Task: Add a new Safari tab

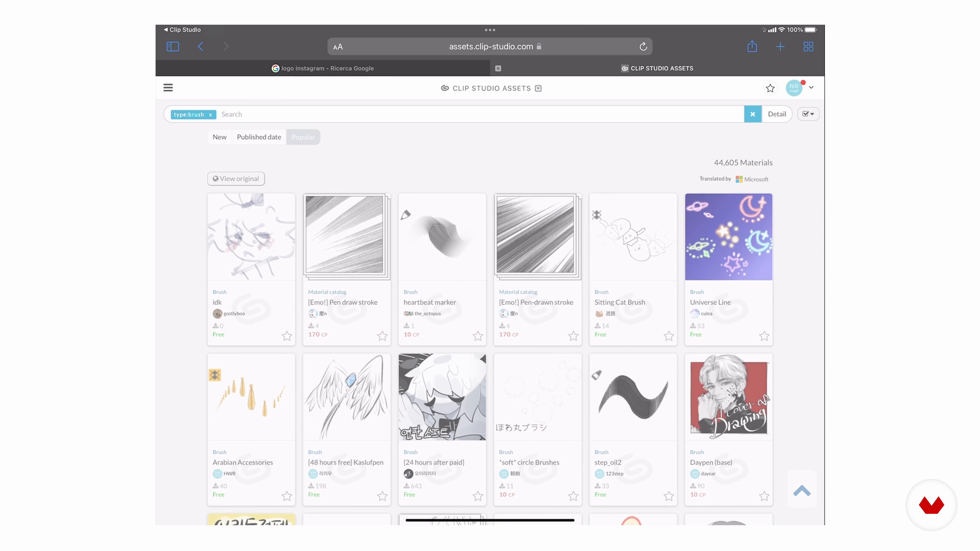Action: tap(780, 46)
